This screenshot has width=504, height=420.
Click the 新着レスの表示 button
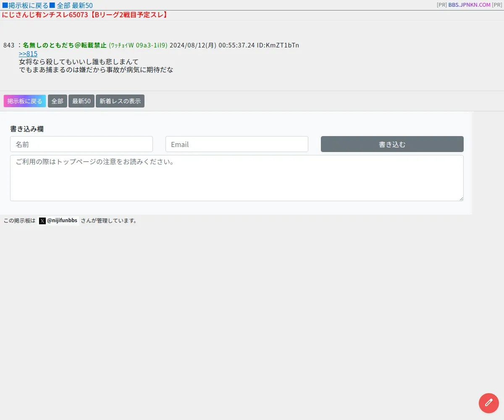120,101
